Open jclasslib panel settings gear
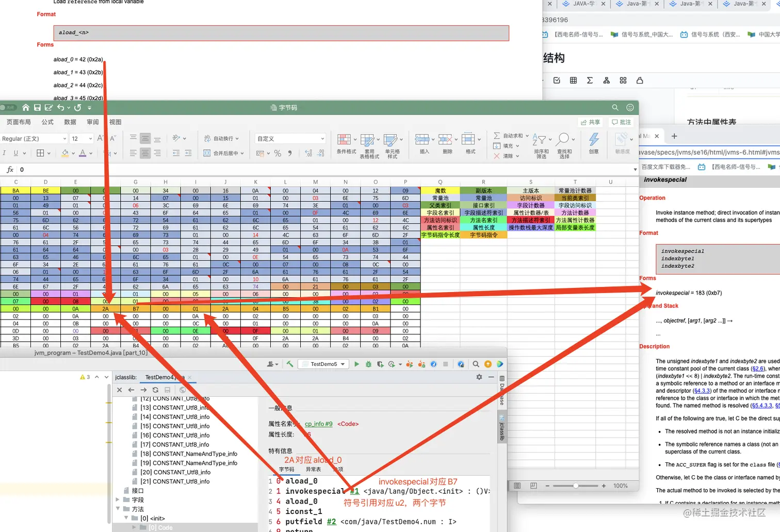 (x=479, y=377)
